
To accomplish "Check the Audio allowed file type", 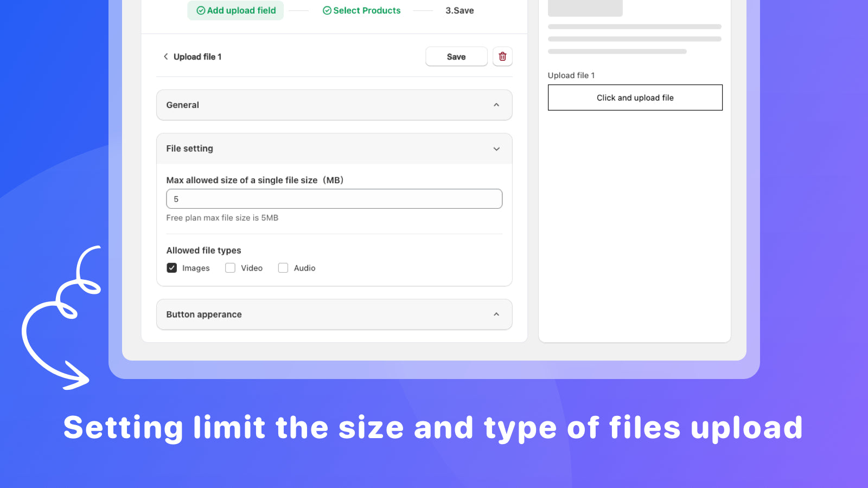I will click(283, 267).
